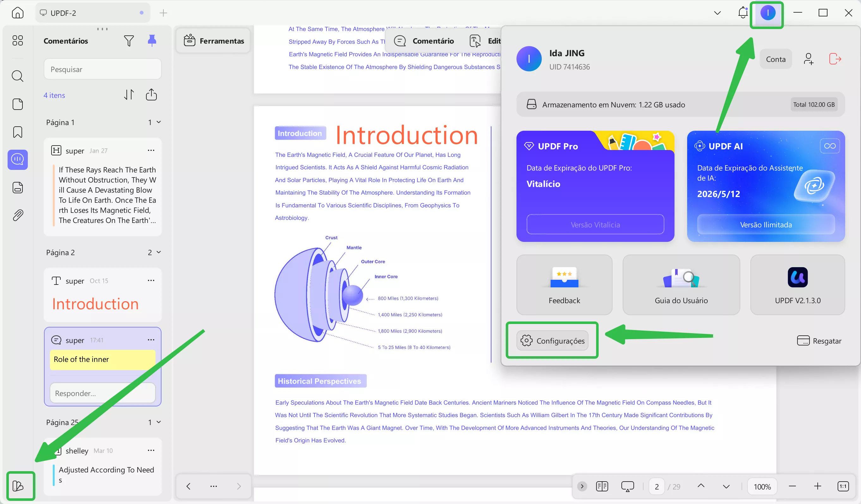Click the filter comments funnel icon

tap(129, 41)
